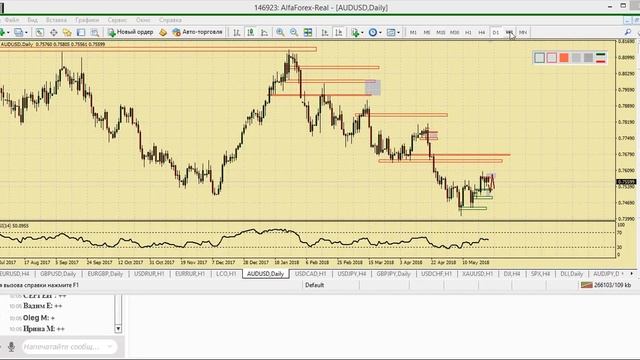Select the orange-red filled swatch
This screenshot has height=360, width=640.
[564, 58]
